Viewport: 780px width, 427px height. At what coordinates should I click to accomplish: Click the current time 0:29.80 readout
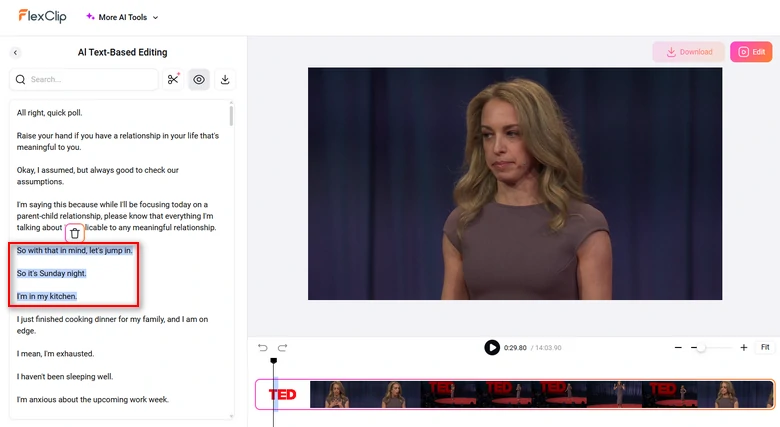[515, 348]
